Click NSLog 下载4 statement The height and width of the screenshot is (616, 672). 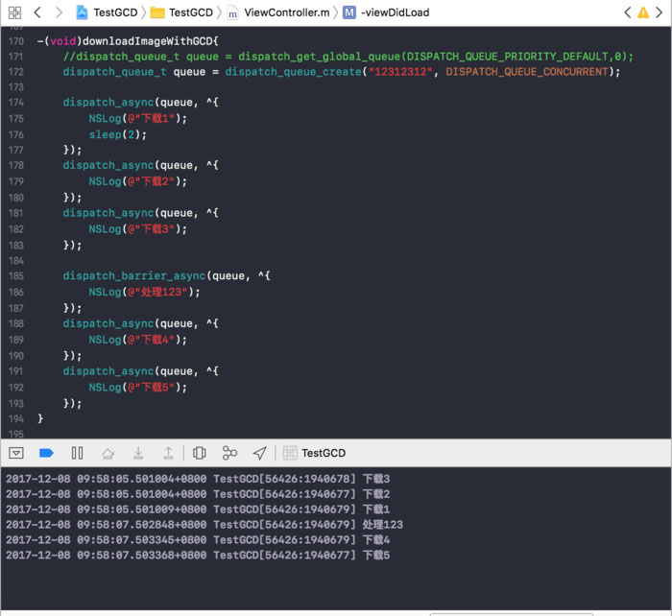[x=138, y=340]
